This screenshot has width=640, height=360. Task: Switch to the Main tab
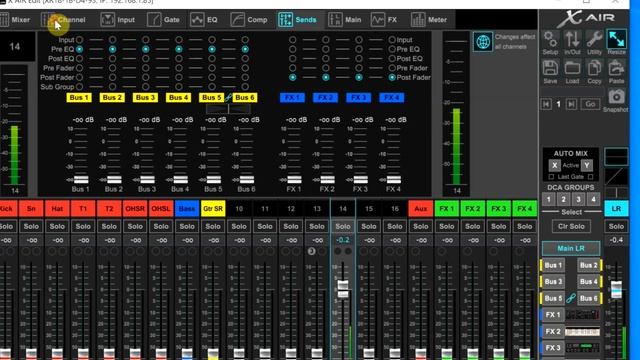tap(345, 20)
